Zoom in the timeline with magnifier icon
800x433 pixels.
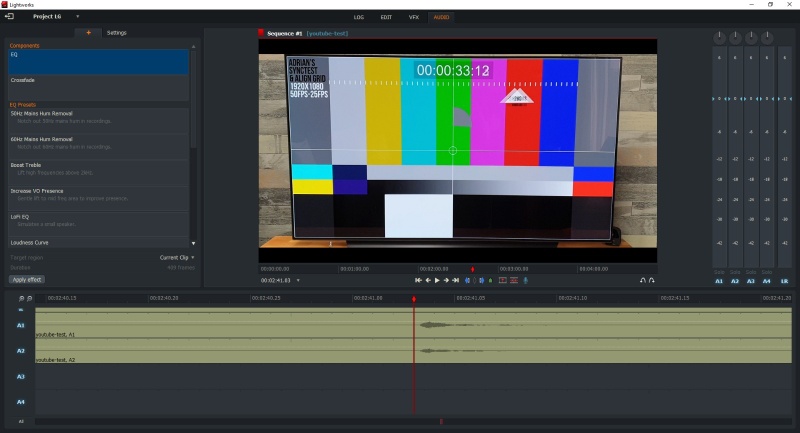pyautogui.click(x=21, y=298)
